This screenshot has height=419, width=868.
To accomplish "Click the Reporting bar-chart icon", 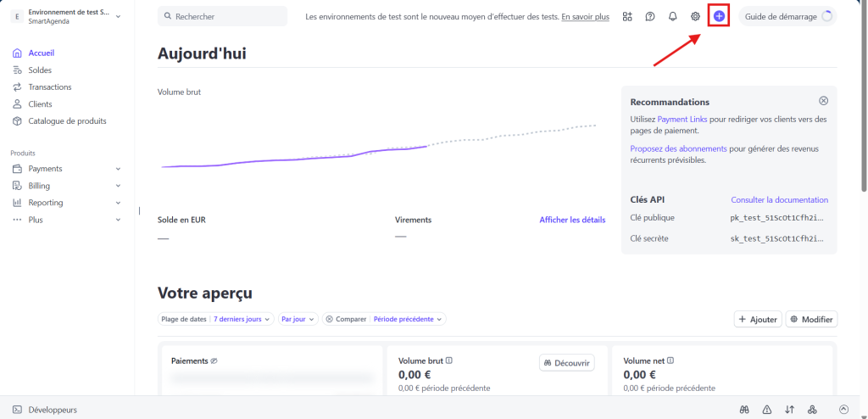I will point(17,203).
